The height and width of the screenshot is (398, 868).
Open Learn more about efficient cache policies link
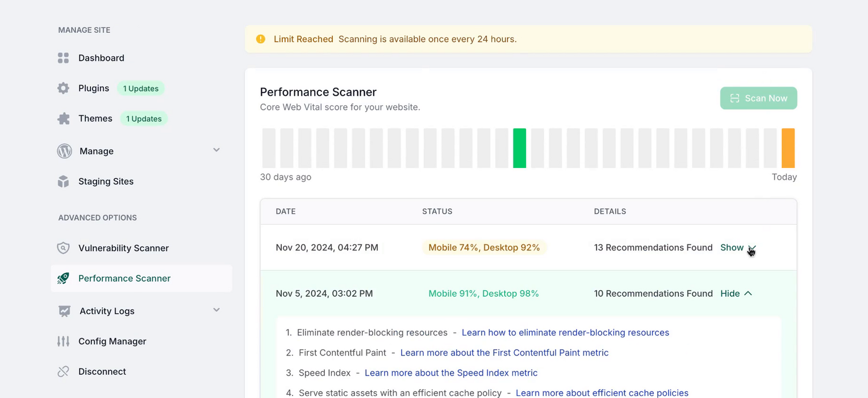[602, 393]
